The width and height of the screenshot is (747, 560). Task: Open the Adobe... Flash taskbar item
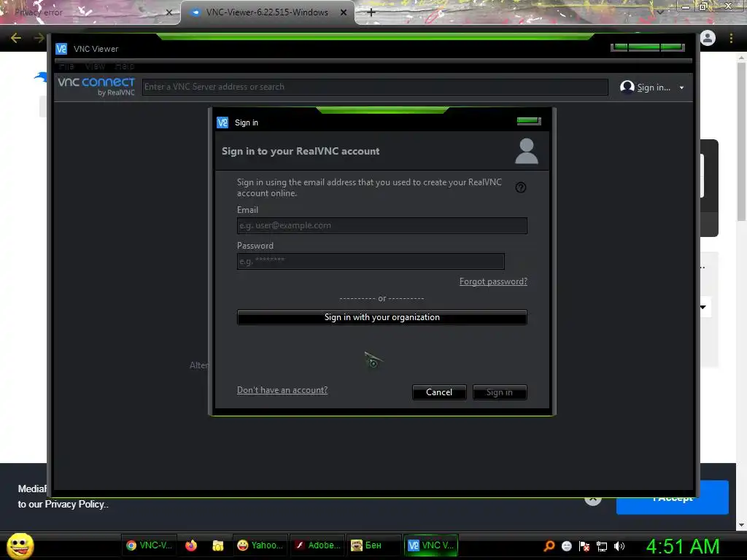point(317,545)
